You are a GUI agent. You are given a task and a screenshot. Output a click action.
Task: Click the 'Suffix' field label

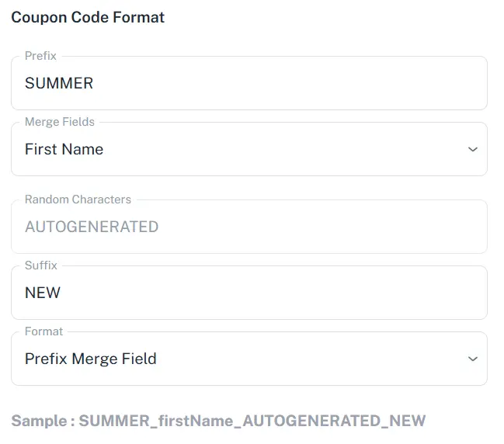(41, 265)
